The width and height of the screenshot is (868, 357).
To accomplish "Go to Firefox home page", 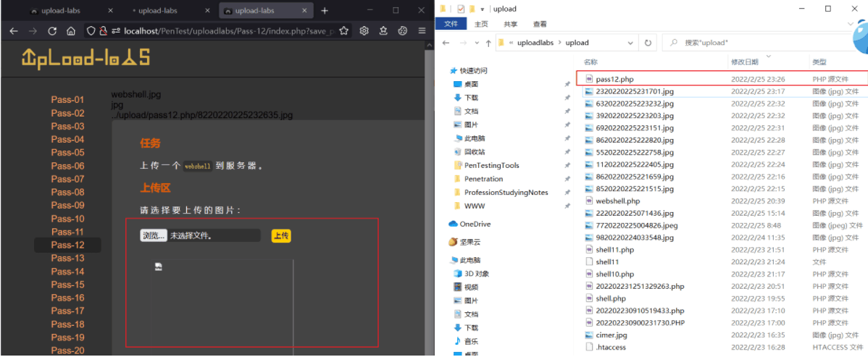I will click(x=71, y=31).
